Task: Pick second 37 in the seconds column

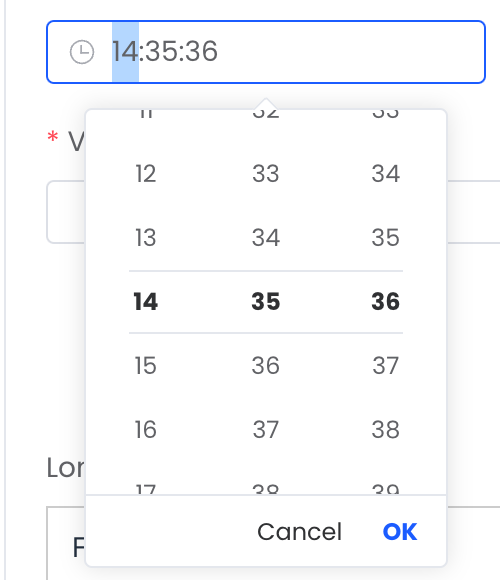Action: tap(385, 365)
